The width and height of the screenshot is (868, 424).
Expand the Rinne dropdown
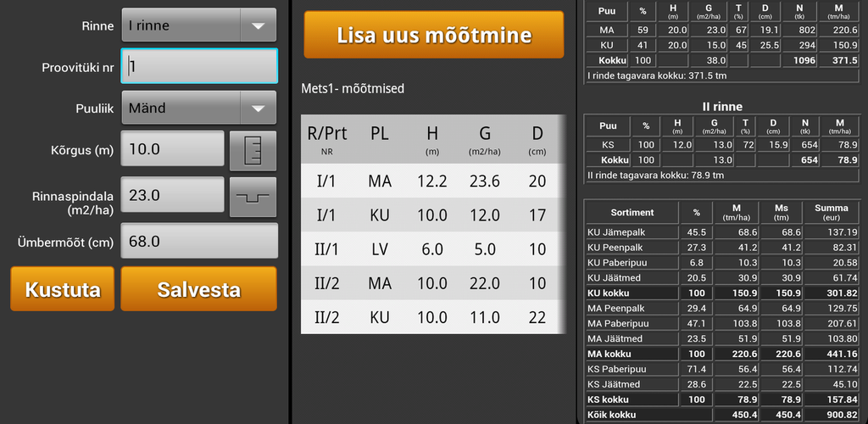coord(199,25)
